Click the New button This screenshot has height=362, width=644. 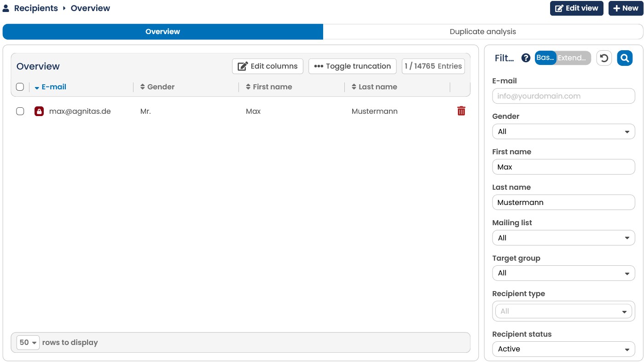click(626, 8)
